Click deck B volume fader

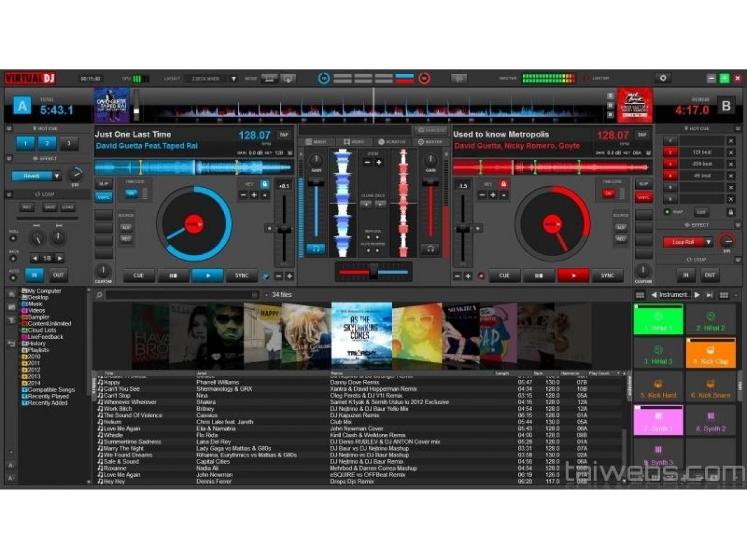(430, 183)
